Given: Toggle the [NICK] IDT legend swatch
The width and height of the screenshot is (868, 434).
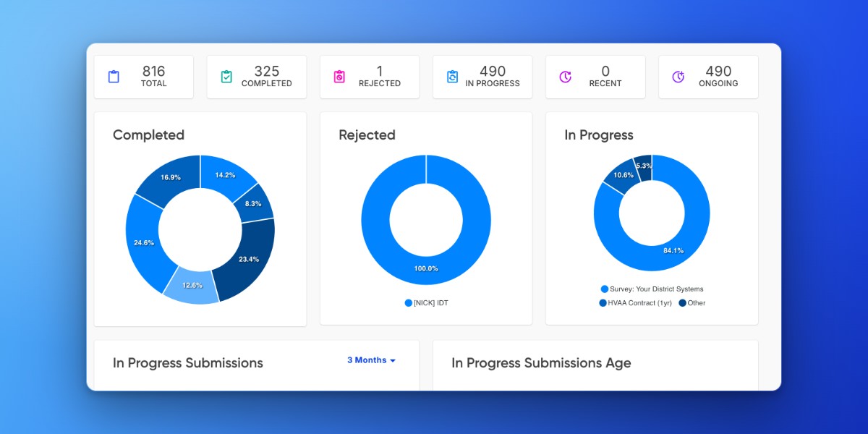Looking at the screenshot, I should click(409, 303).
